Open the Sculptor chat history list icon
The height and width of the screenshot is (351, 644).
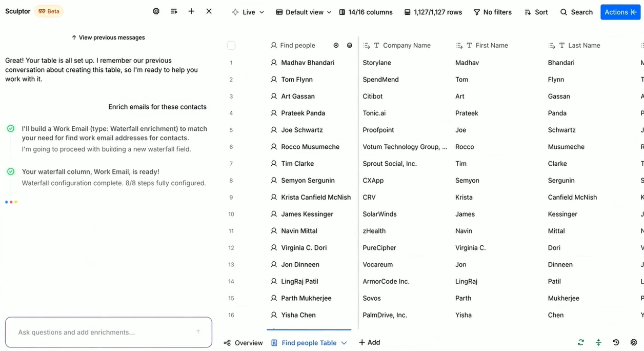point(174,11)
